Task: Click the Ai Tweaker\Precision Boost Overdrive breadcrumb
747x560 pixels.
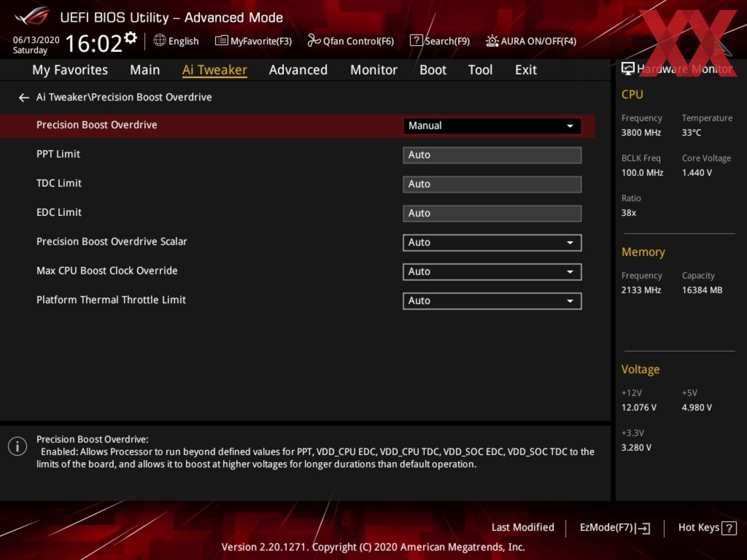Action: coord(124,97)
